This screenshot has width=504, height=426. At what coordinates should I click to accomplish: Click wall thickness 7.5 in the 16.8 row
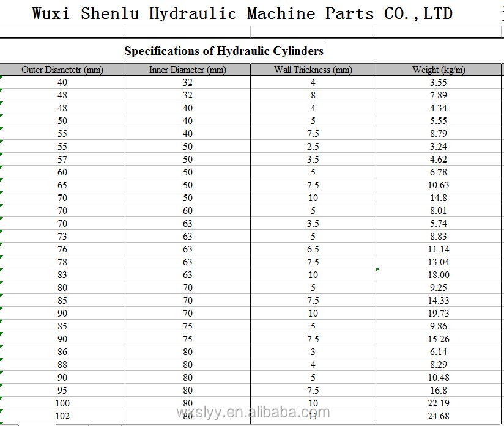(x=313, y=391)
